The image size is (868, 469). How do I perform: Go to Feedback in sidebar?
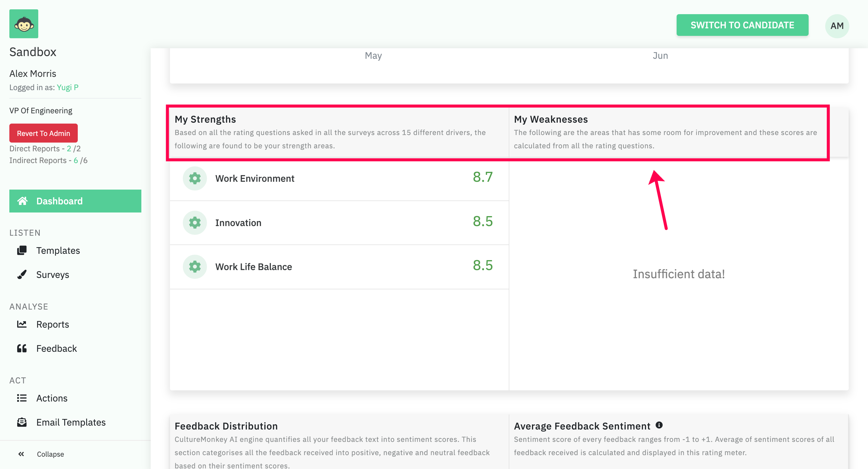coord(56,348)
